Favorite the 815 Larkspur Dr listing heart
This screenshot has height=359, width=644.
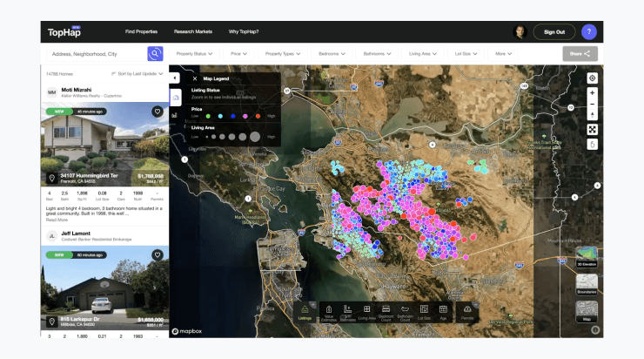point(158,255)
